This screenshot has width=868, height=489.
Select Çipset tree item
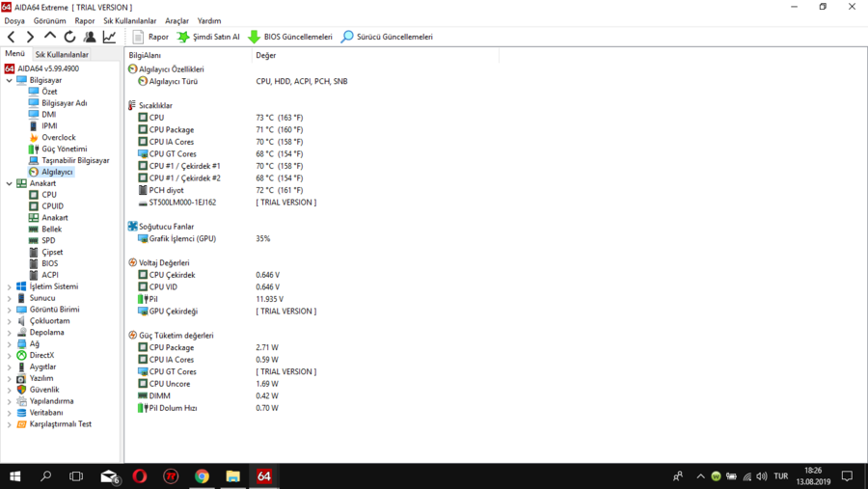[x=46, y=252]
